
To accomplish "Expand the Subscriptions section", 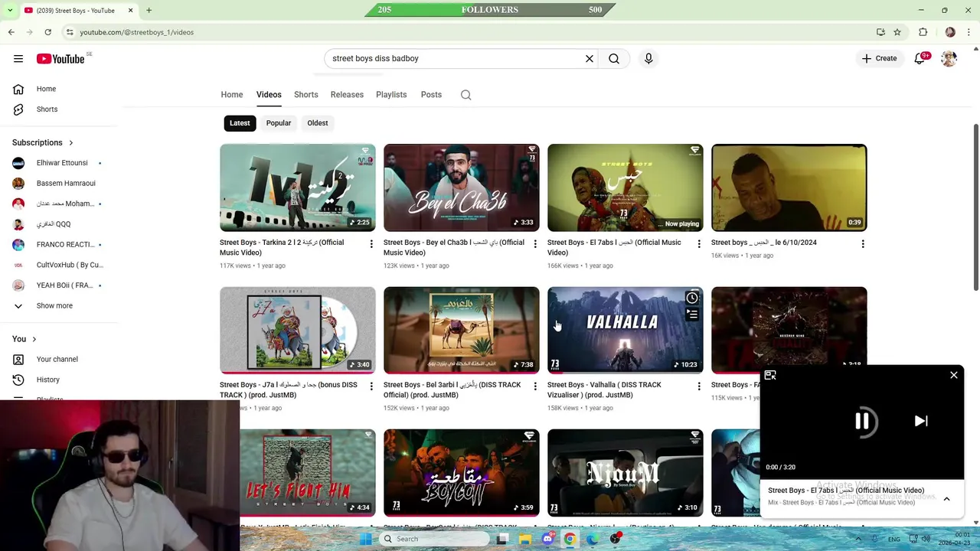I will pyautogui.click(x=43, y=142).
